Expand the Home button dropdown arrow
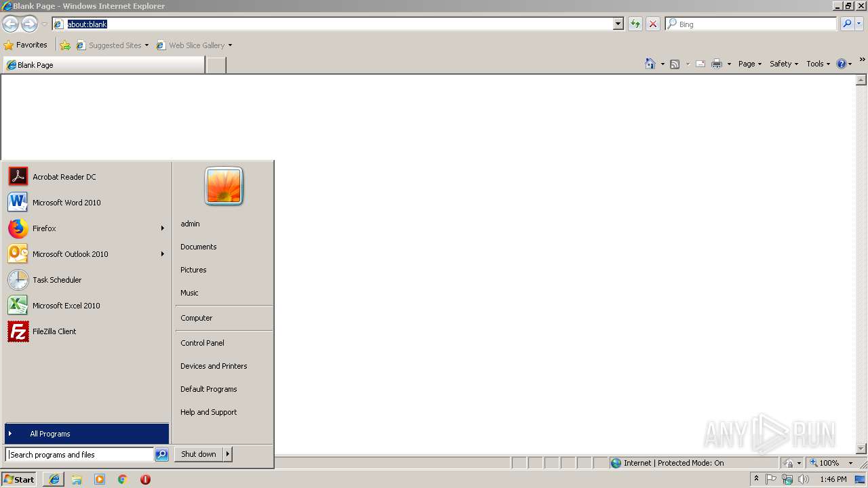The width and height of the screenshot is (868, 488). (663, 64)
